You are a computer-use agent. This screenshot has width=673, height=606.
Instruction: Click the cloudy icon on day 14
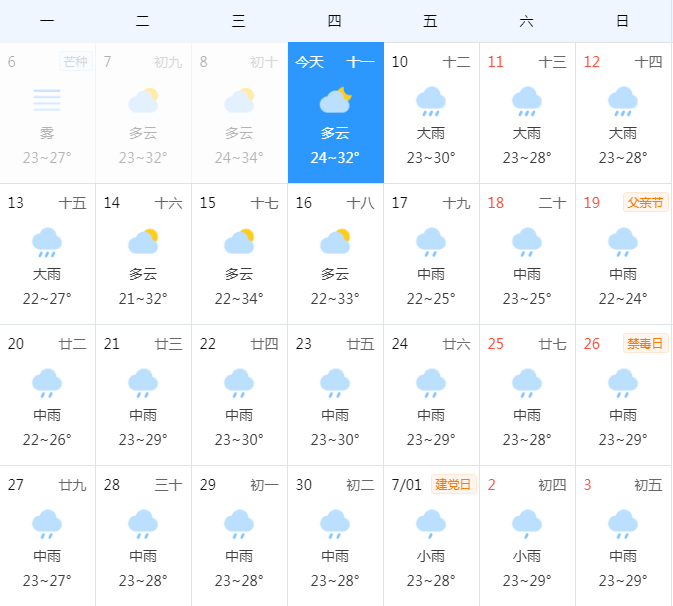(143, 241)
